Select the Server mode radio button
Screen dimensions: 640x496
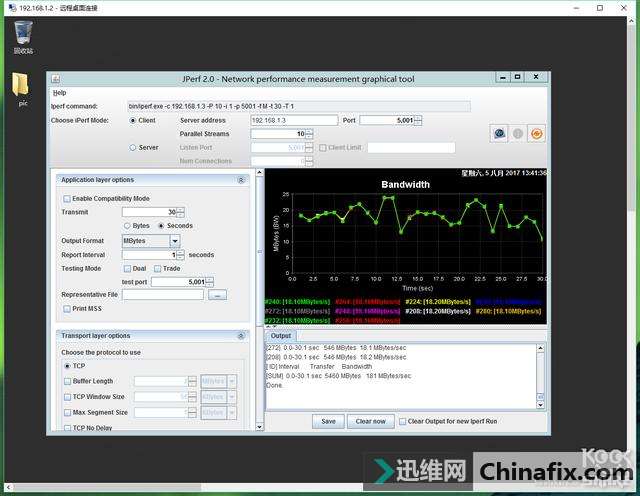coord(133,147)
